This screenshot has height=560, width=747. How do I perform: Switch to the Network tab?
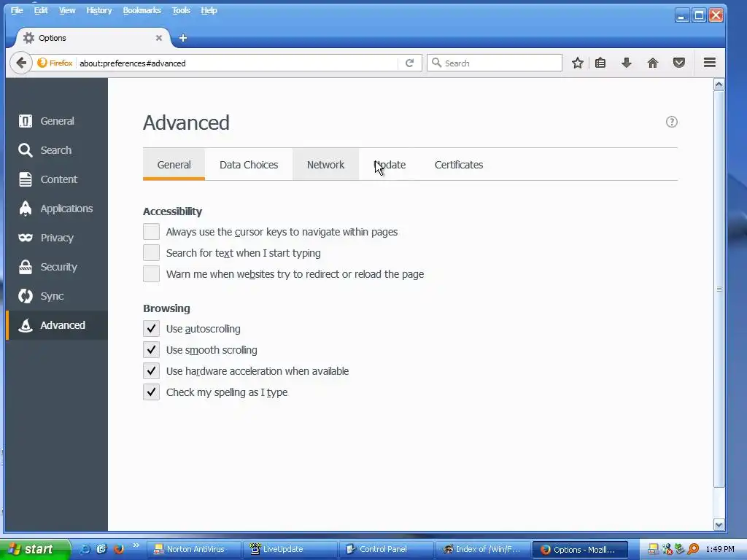[x=325, y=164]
